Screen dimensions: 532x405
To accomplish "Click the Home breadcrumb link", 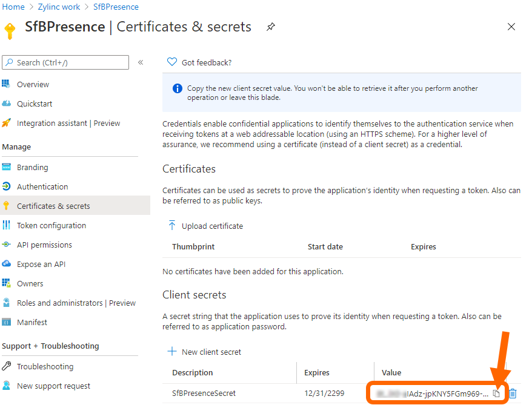I will [x=13, y=7].
